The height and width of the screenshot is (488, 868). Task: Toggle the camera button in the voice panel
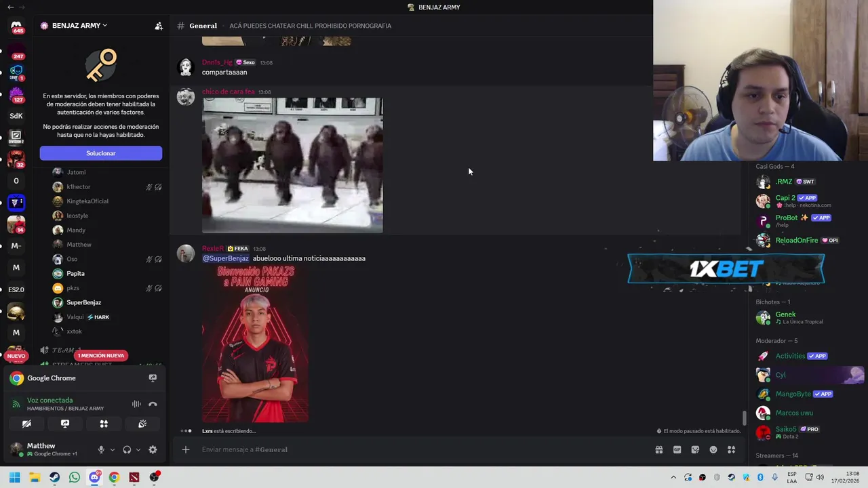(x=26, y=424)
